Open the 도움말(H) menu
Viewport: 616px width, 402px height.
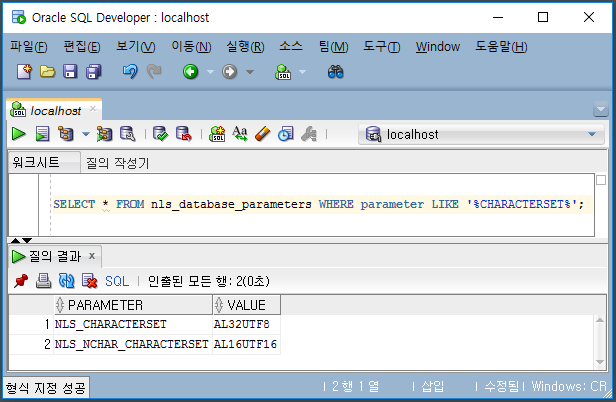pyautogui.click(x=501, y=47)
